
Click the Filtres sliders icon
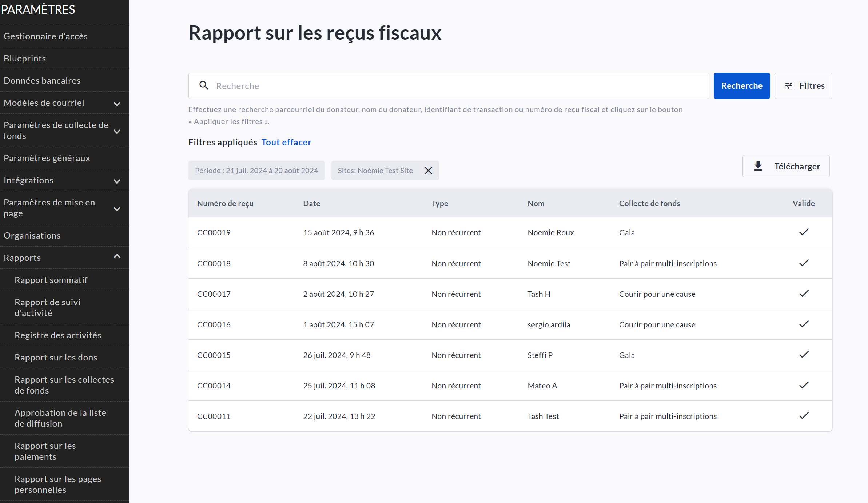pyautogui.click(x=788, y=86)
